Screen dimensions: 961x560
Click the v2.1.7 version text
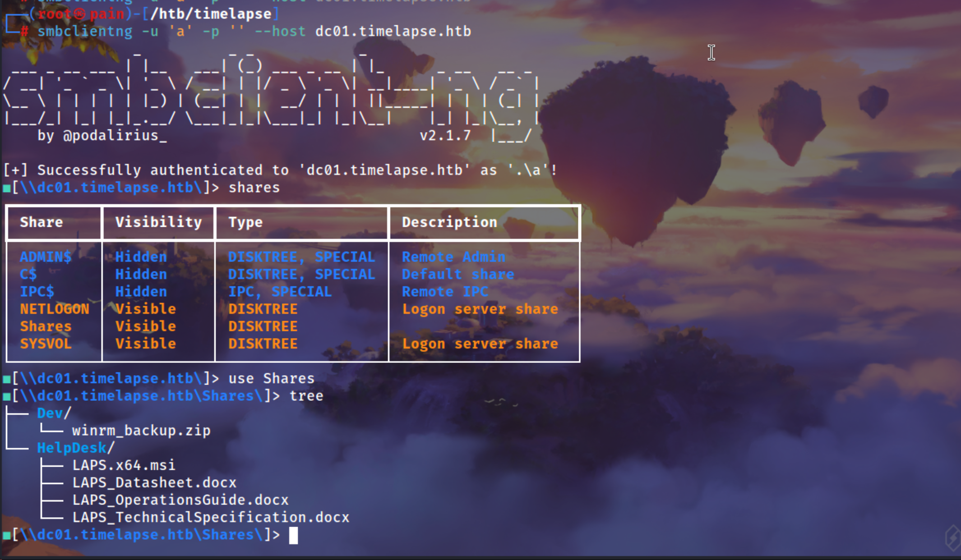pyautogui.click(x=445, y=135)
